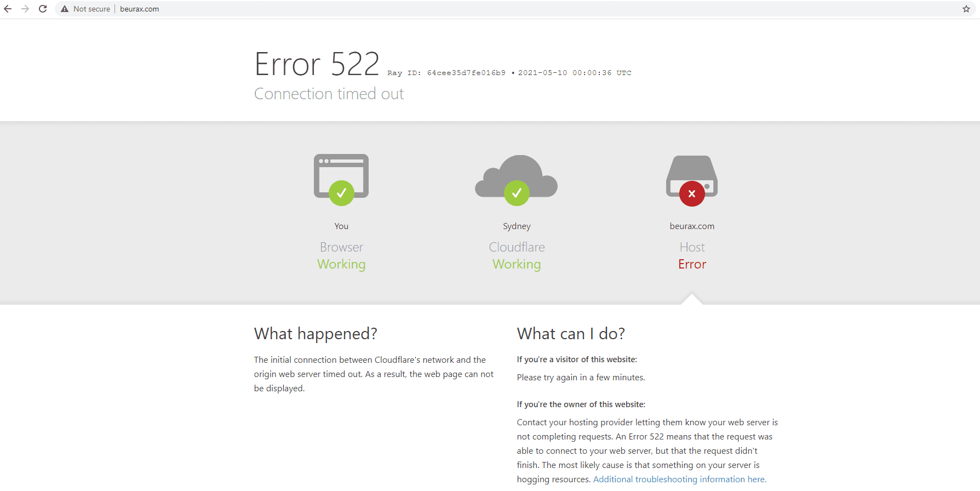This screenshot has width=980, height=491.
Task: Click the red X badge on host icon
Action: (692, 193)
